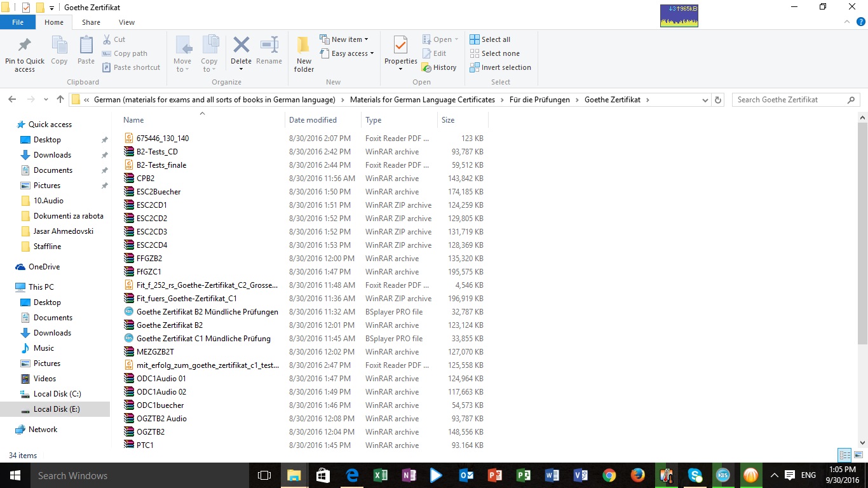Screen dimensions: 868x488
Task: Go up one folder level arrow
Action: (60, 100)
